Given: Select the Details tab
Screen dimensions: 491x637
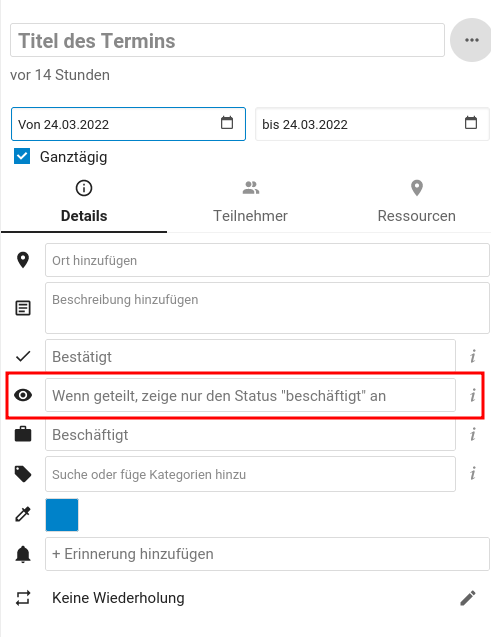Looking at the screenshot, I should 84,202.
